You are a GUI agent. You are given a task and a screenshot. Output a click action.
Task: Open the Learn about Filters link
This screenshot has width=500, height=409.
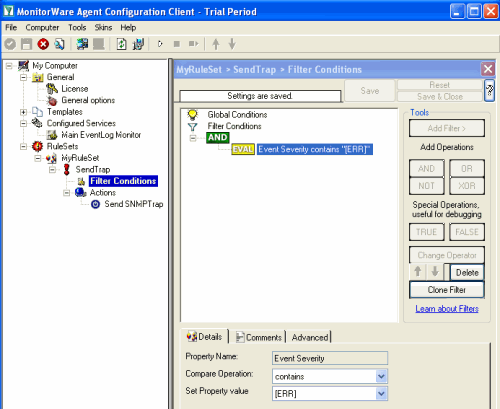447,309
